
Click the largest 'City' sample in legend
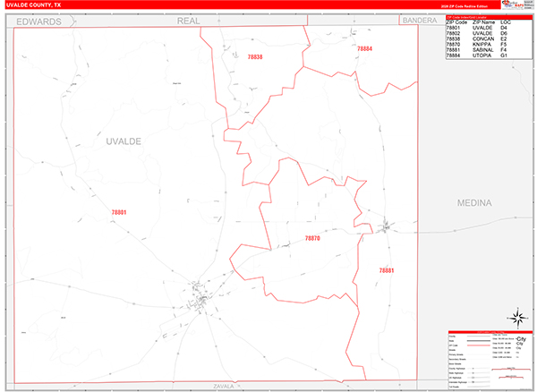521,339
